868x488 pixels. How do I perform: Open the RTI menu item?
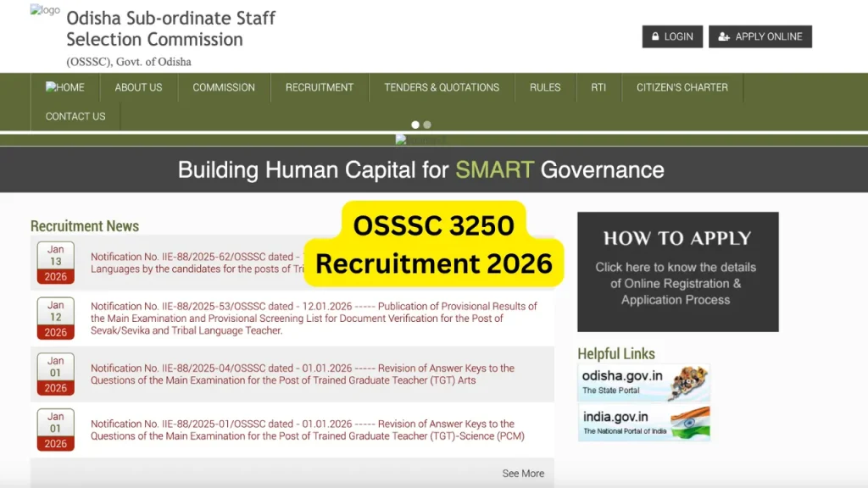pos(598,87)
